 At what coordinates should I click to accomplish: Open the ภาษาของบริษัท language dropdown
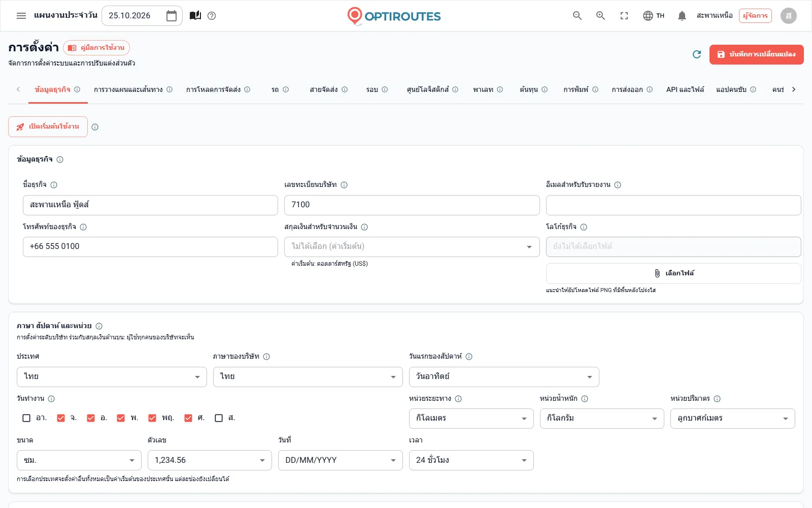(308, 377)
